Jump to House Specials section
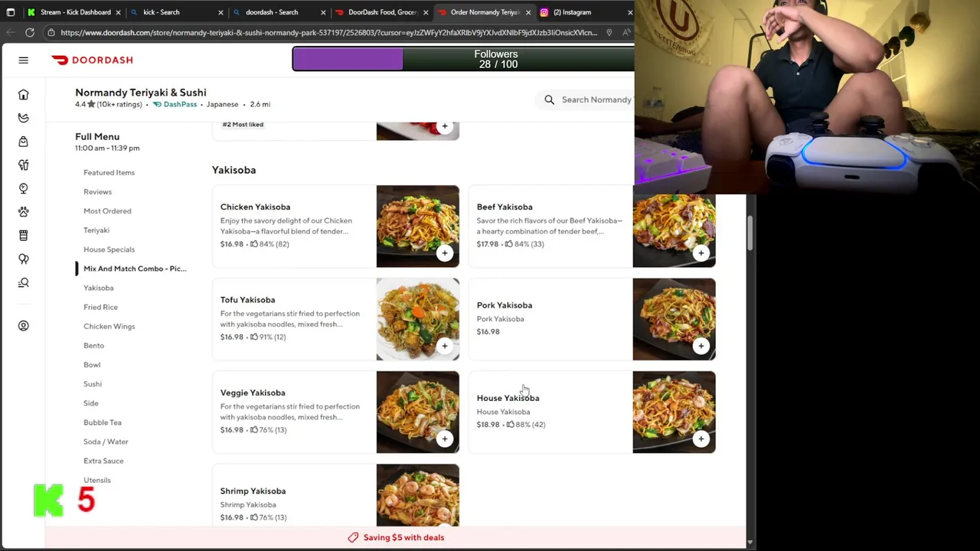This screenshot has height=551, width=980. (x=109, y=249)
